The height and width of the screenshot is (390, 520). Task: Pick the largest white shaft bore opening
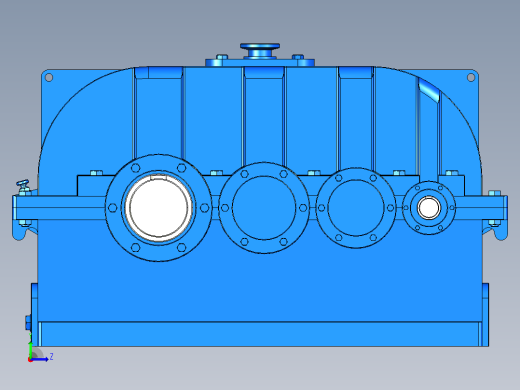coord(158,207)
